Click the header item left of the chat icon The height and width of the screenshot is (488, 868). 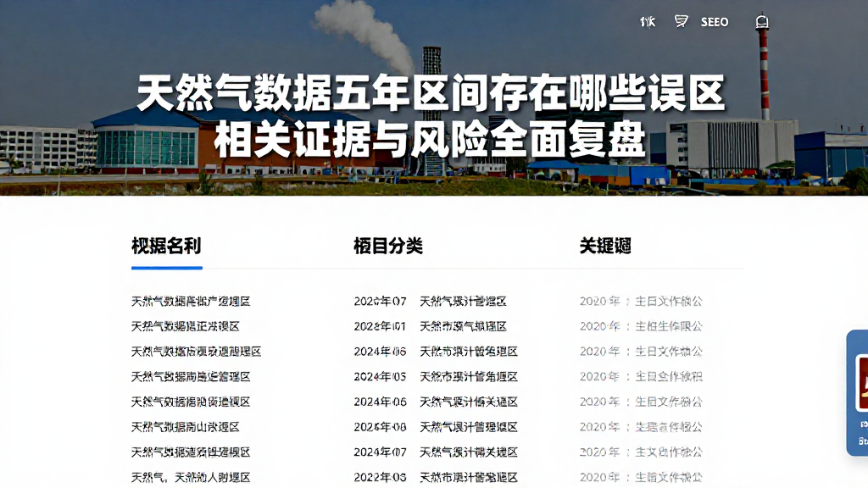pos(647,22)
